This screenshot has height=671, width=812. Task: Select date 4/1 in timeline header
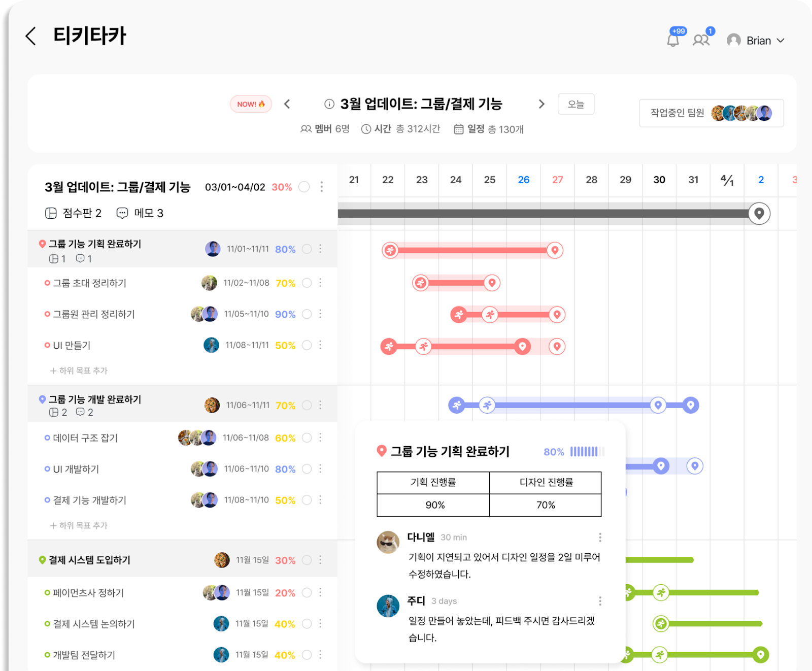click(x=727, y=180)
